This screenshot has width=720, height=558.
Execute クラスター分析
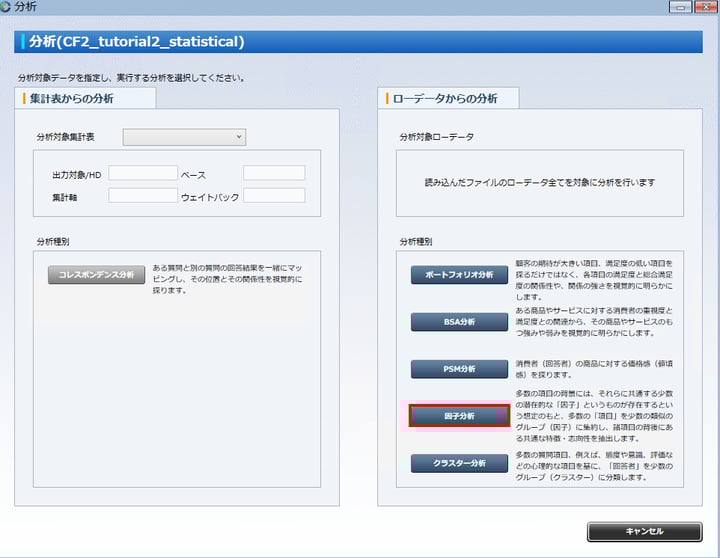click(x=459, y=463)
